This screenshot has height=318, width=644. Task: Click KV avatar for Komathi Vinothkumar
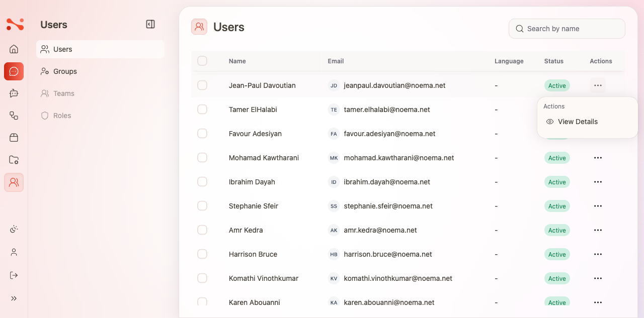point(334,278)
